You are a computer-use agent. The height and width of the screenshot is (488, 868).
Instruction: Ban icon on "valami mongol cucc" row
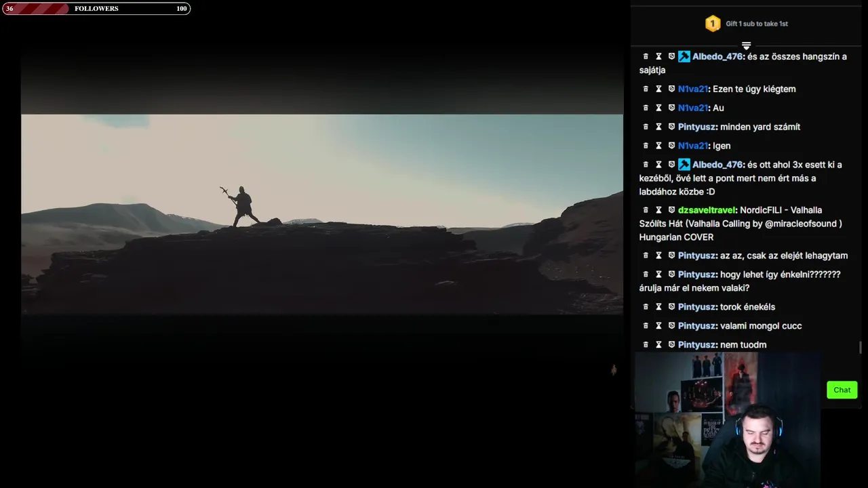click(x=671, y=326)
